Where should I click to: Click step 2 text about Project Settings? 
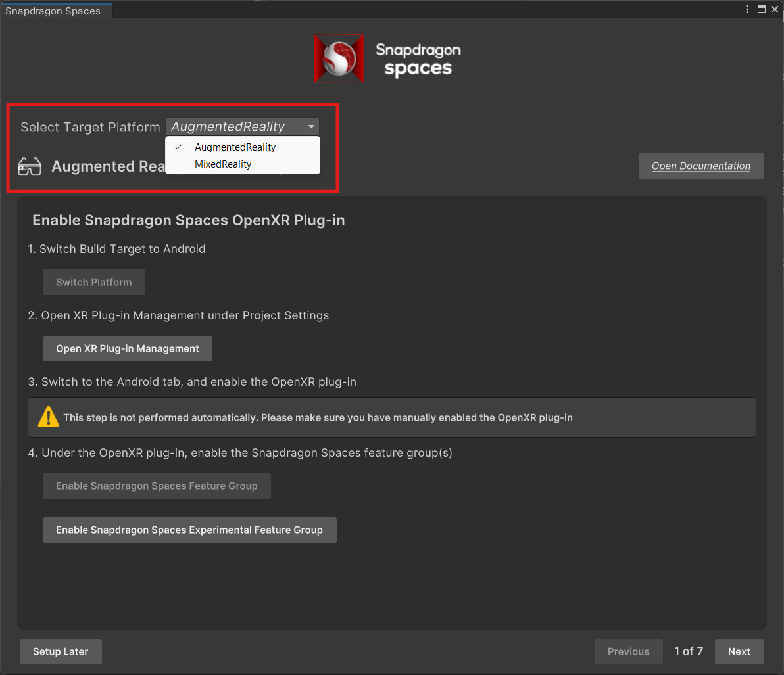tap(178, 315)
